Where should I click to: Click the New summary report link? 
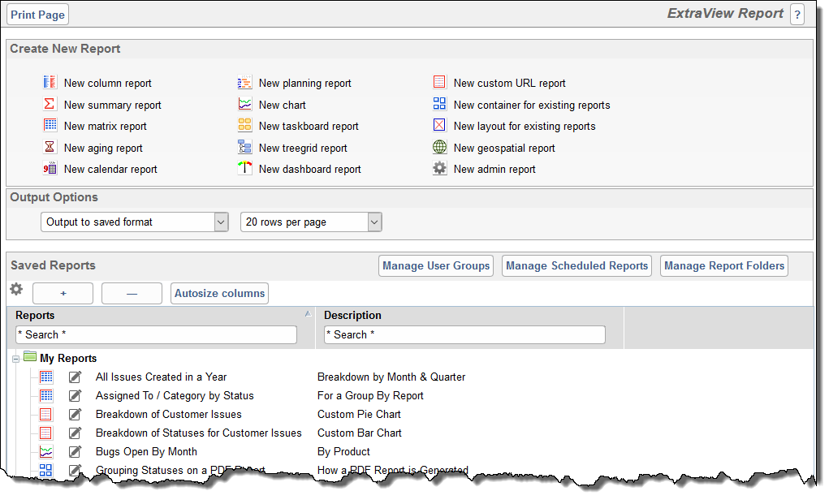113,106
